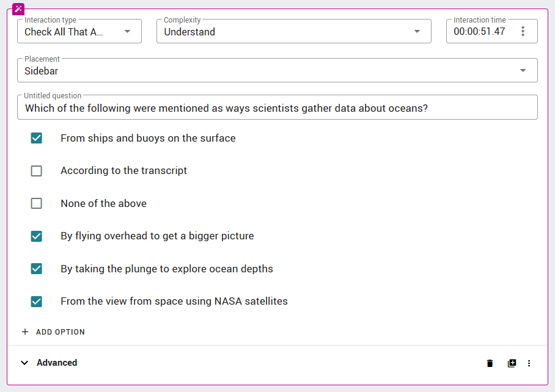555x392 pixels.
Task: Click the plus icon beside ADD OPTION
Action: click(x=25, y=332)
